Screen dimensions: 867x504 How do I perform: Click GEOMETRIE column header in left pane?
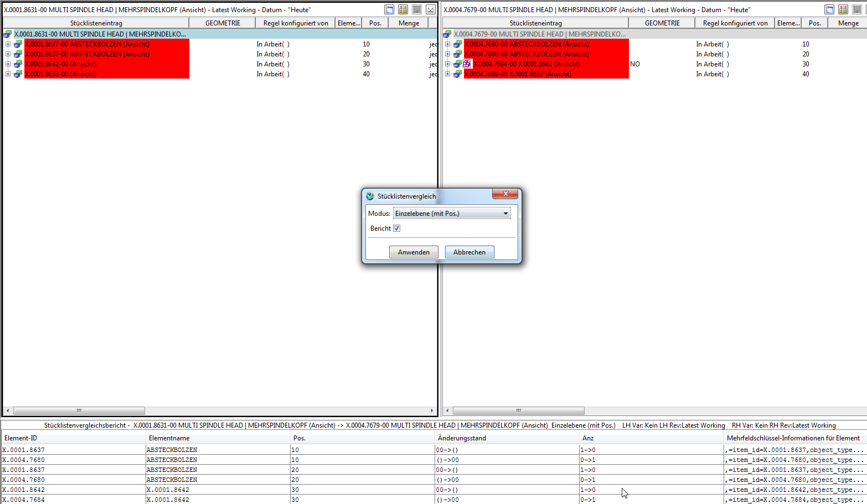223,23
